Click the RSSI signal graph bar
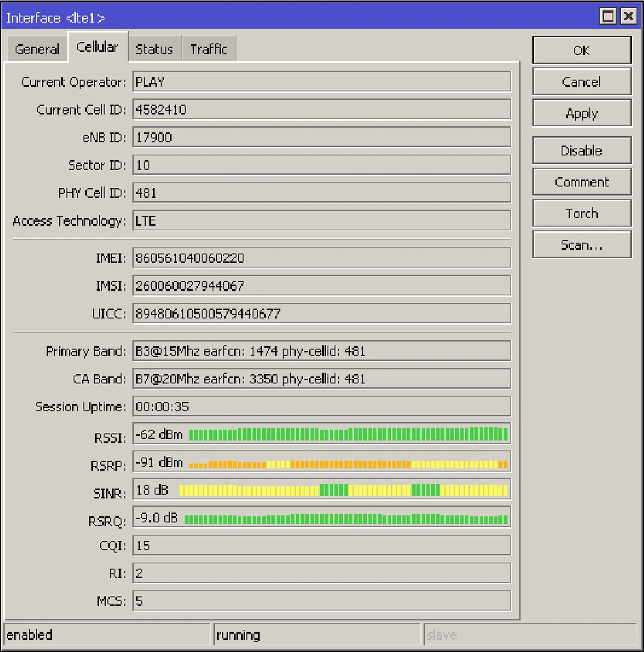This screenshot has height=652, width=644. (347, 434)
